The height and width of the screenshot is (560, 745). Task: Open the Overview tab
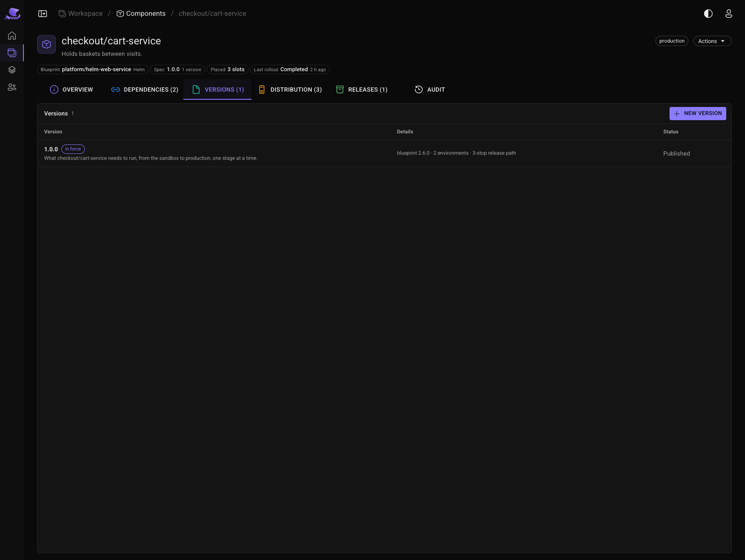coord(72,89)
